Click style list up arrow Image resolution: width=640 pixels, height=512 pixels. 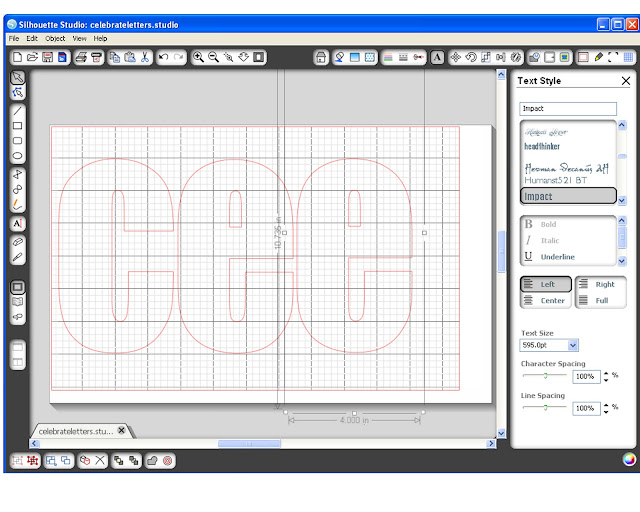pos(622,220)
